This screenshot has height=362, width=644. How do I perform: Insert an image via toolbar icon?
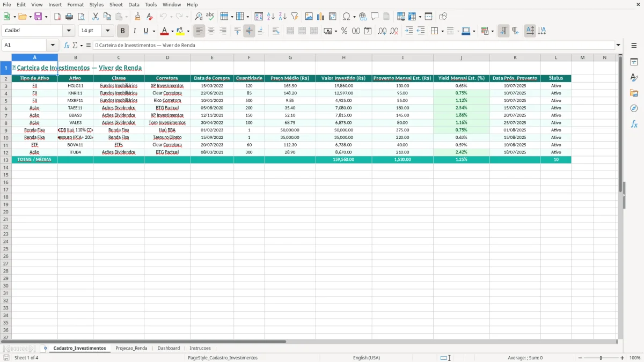pos(309,17)
